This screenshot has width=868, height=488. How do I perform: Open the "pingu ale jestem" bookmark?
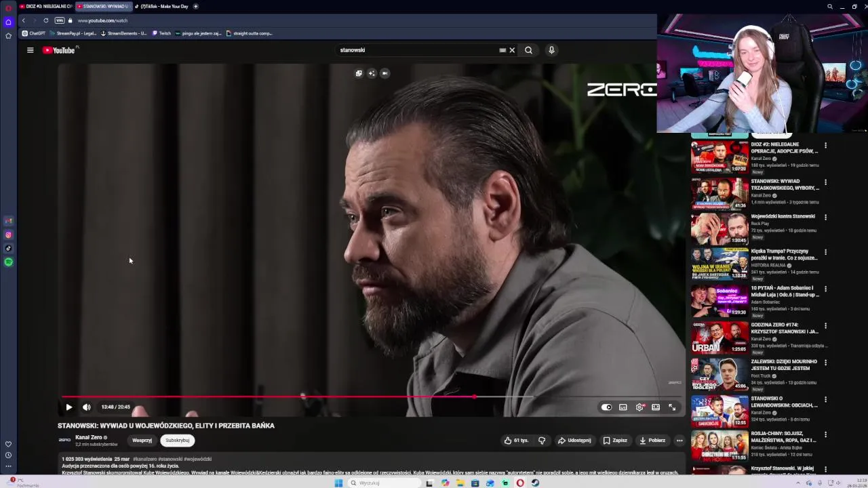pyautogui.click(x=199, y=33)
